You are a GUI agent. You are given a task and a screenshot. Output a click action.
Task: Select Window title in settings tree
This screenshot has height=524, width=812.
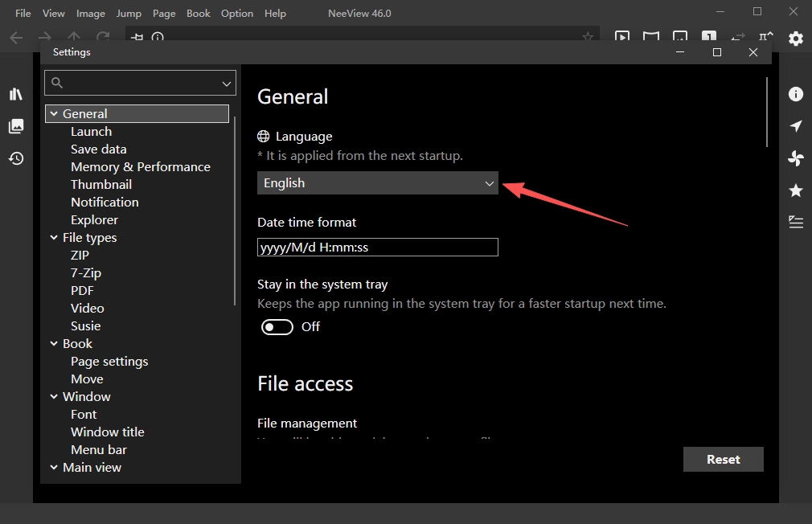(107, 432)
